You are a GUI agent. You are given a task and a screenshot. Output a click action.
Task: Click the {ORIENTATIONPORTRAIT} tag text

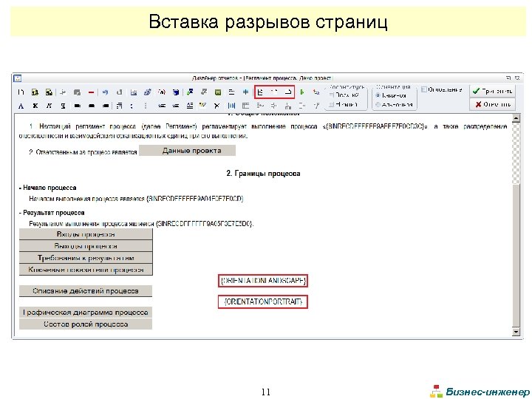coord(263,301)
